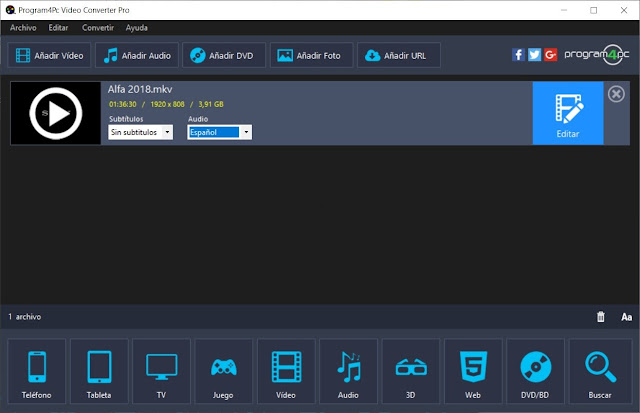Click the trash icon to clear list

pyautogui.click(x=601, y=317)
